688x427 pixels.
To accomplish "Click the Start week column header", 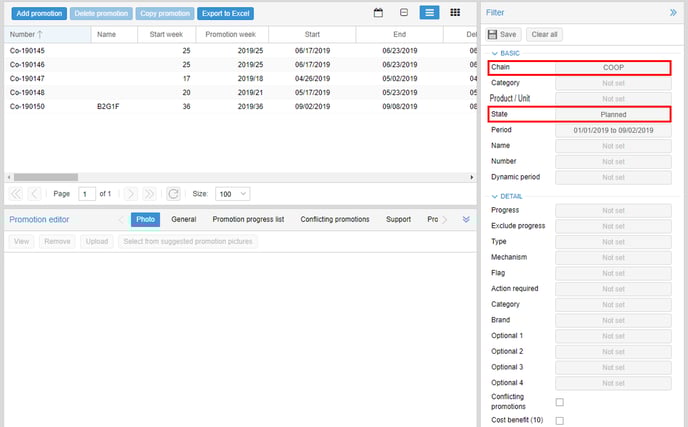I will pos(166,34).
